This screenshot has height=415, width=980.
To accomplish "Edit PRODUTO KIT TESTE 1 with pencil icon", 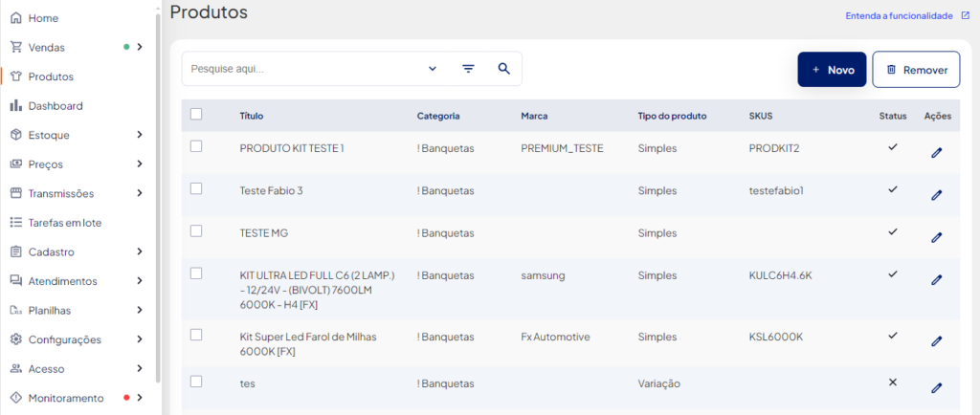I will coord(936,152).
